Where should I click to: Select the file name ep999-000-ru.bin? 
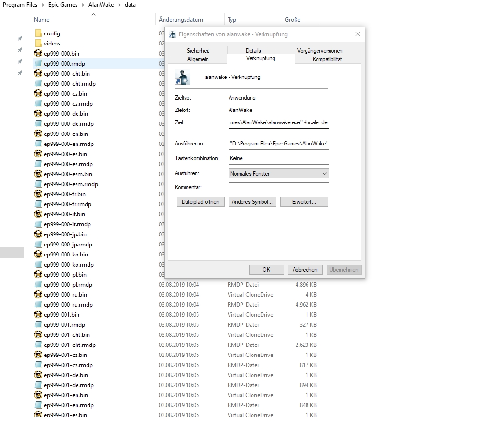tap(66, 295)
